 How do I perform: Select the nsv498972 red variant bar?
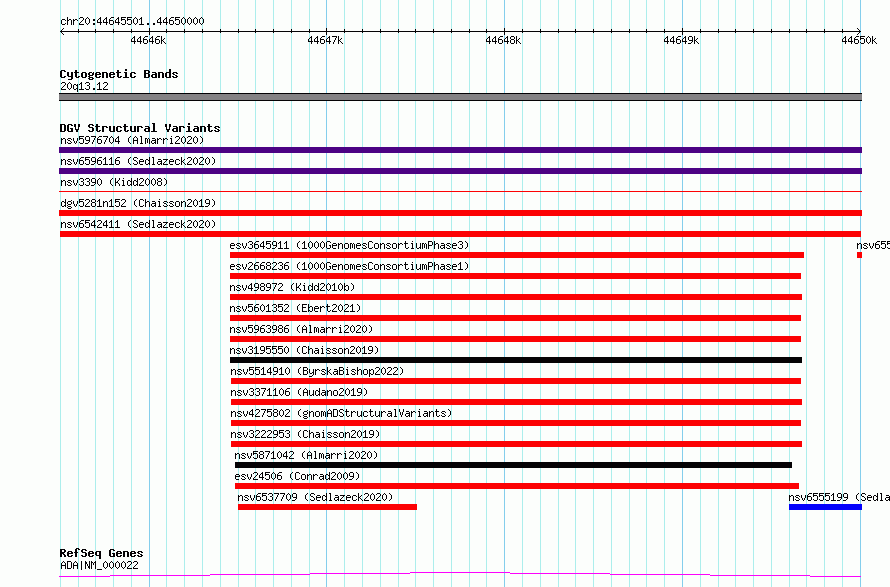(x=516, y=297)
